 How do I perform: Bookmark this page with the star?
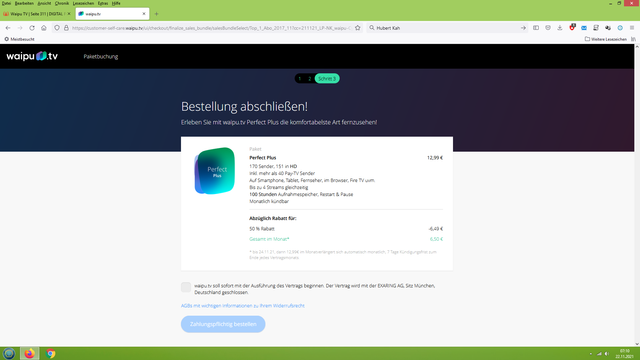358,28
